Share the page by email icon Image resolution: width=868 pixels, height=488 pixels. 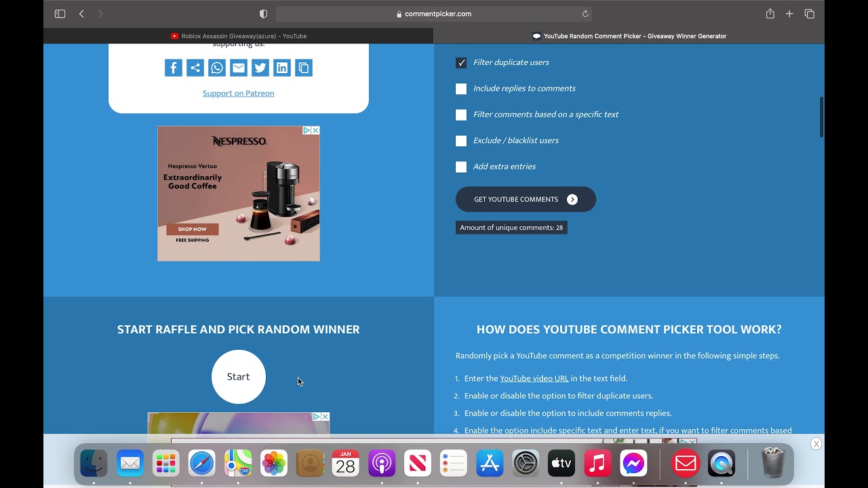(239, 68)
